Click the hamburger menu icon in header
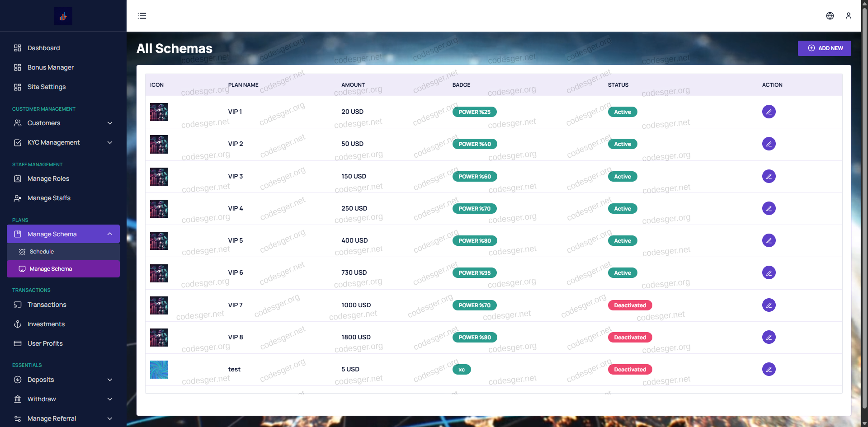The image size is (868, 427). pyautogui.click(x=142, y=16)
